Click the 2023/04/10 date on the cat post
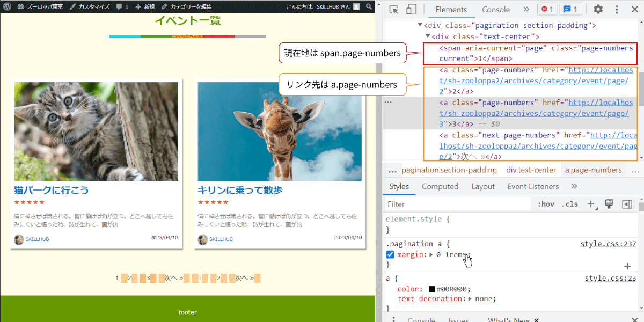Image resolution: width=644 pixels, height=322 pixels. point(164,237)
